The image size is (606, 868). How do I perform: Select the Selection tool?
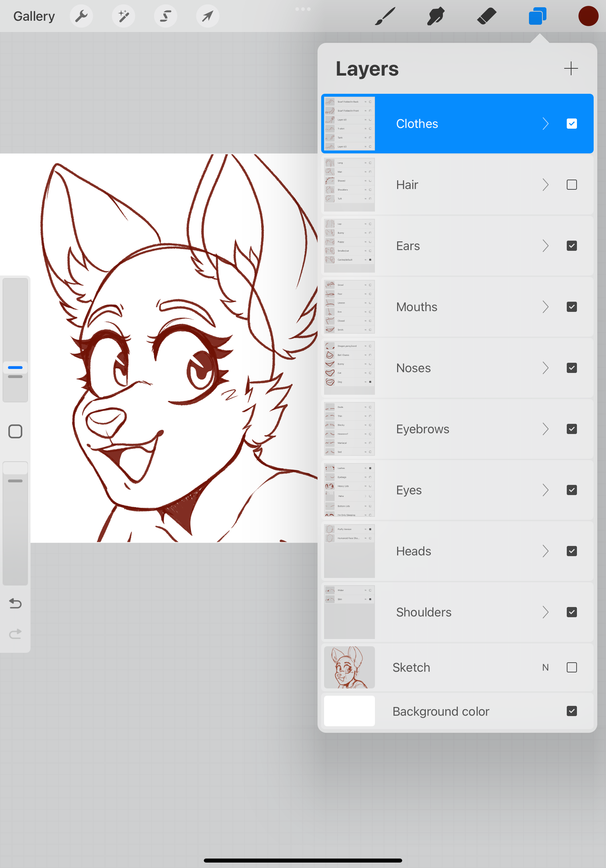click(x=165, y=16)
